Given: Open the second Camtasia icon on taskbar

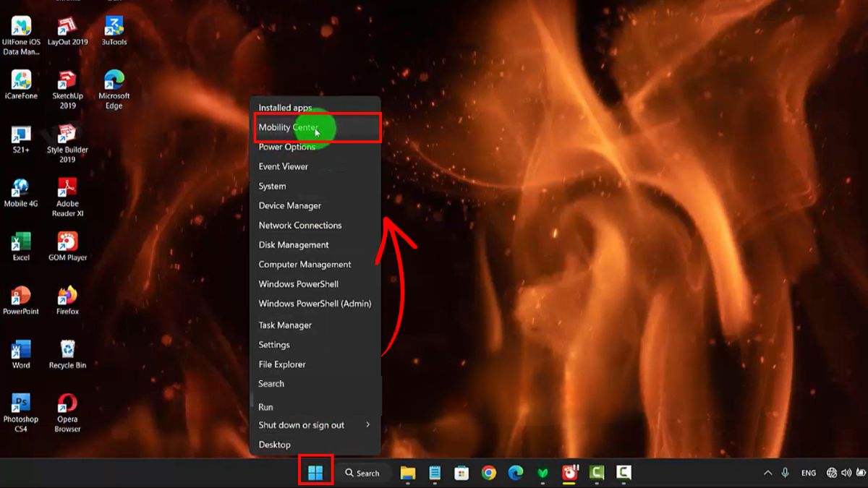Looking at the screenshot, I should pos(624,473).
